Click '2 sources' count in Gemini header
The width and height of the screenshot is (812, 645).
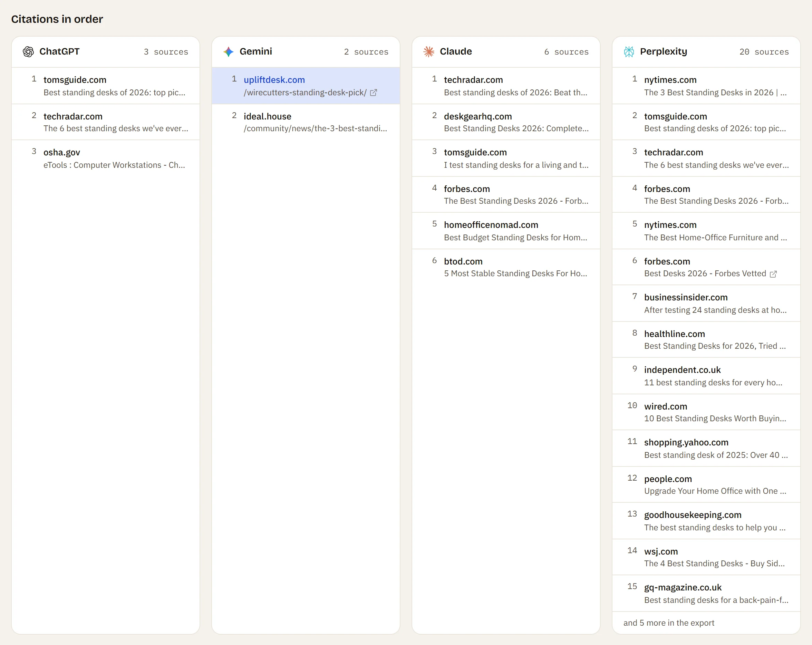[x=366, y=52]
